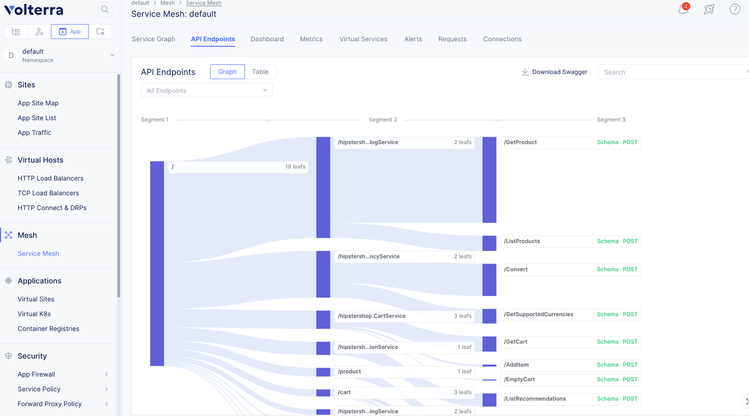Open the Metrics tab
Image resolution: width=749 pixels, height=416 pixels.
coord(311,39)
